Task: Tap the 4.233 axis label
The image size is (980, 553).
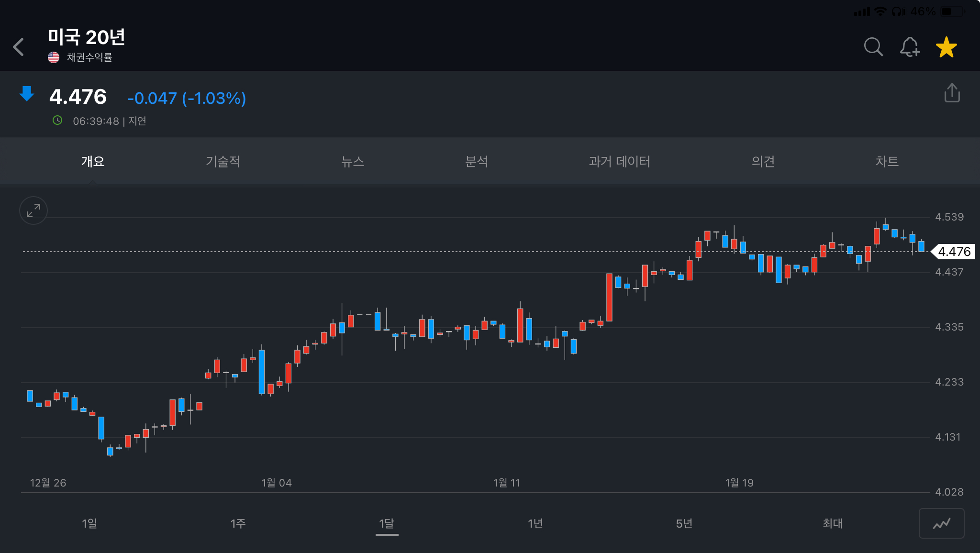Action: click(949, 382)
